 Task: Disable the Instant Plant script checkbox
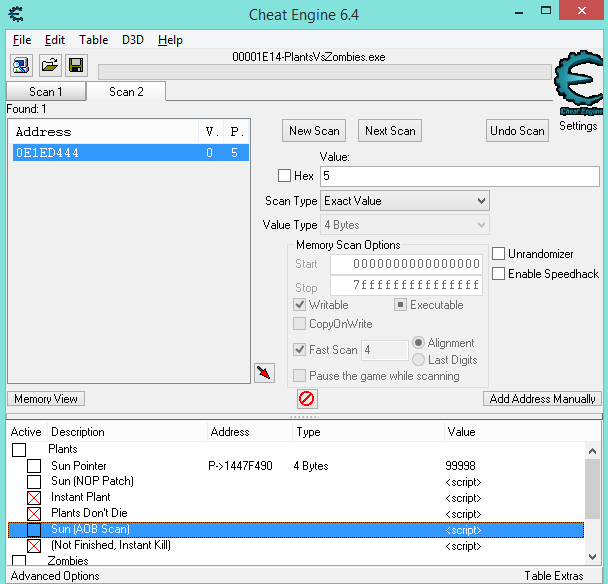34,498
